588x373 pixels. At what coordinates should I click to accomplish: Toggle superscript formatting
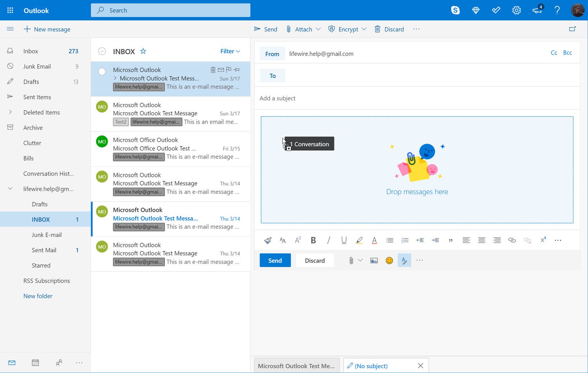pos(543,240)
